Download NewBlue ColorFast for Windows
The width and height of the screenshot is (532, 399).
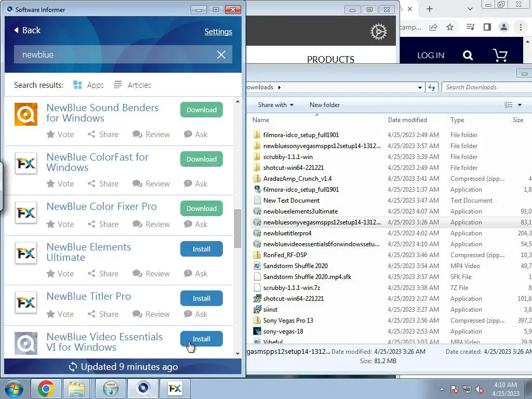tap(202, 159)
